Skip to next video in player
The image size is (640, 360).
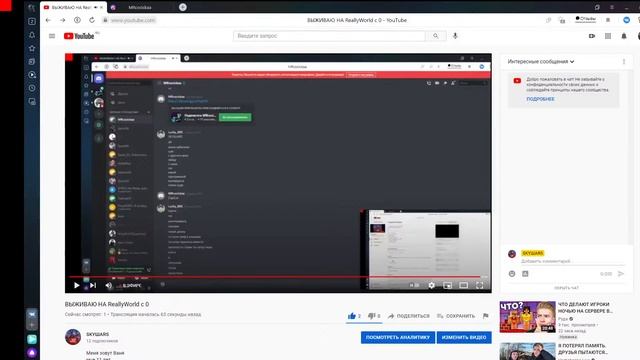[x=93, y=285]
